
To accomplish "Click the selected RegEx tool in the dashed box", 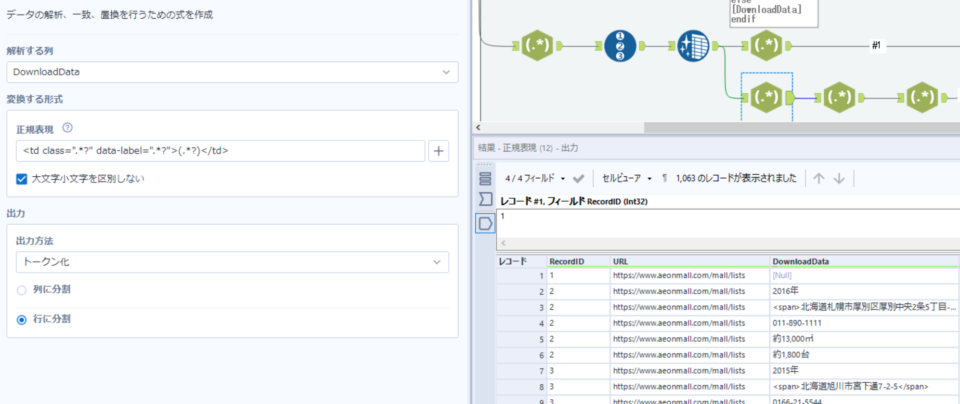I will pyautogui.click(x=765, y=97).
